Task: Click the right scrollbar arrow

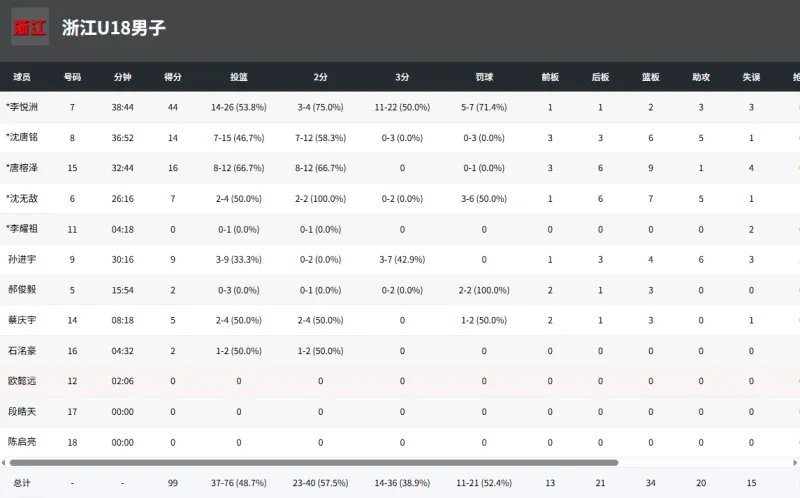Action: coord(796,463)
